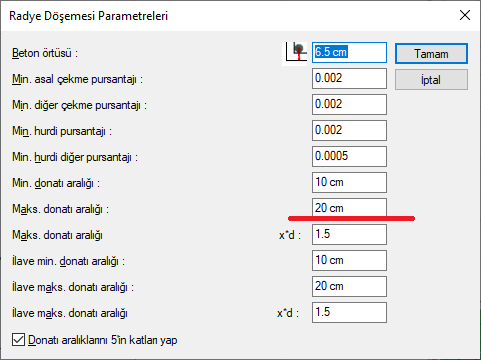Click the dialog title Radye Döşemesi Parametreleri
This screenshot has height=360, width=481.
[88, 16]
